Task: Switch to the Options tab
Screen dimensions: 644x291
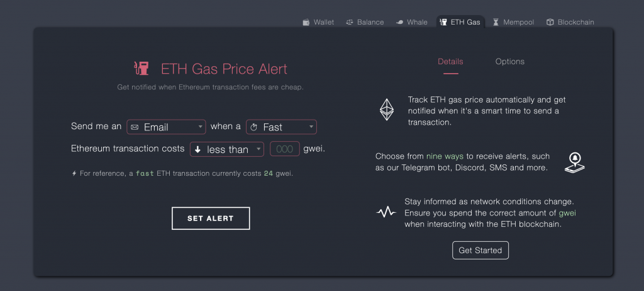Action: pyautogui.click(x=509, y=61)
